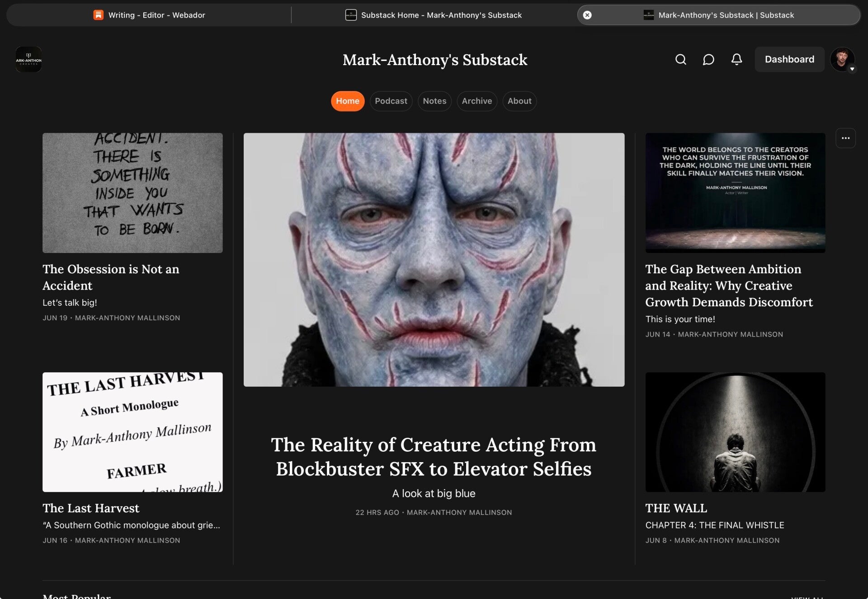Select the Home navigation pill

tap(347, 101)
